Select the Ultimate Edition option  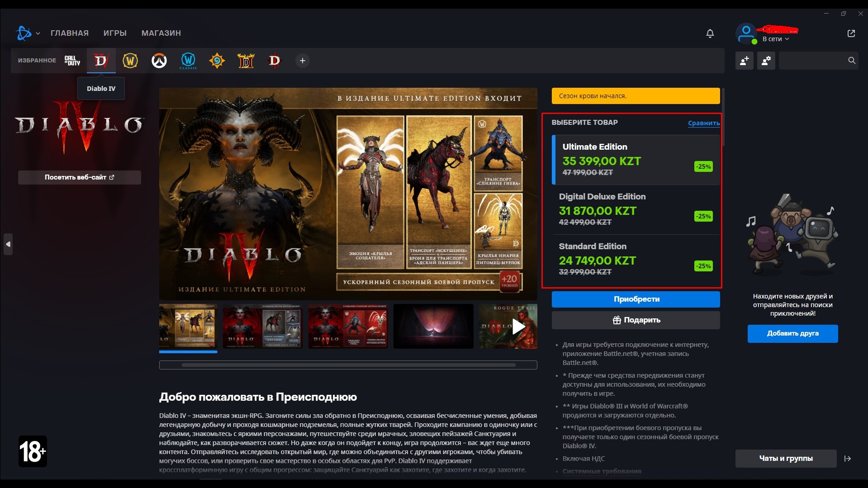pyautogui.click(x=636, y=160)
